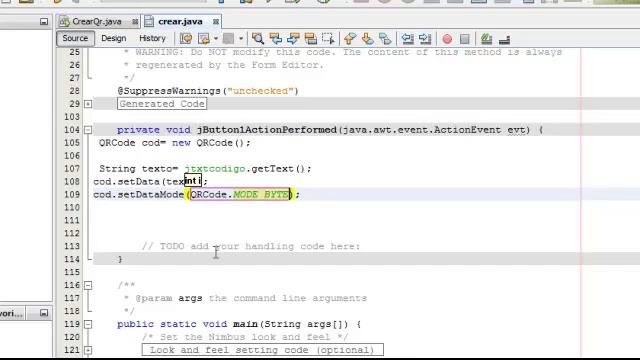
Task: Click Shift Line Right icon
Action: pyautogui.click(x=425, y=39)
